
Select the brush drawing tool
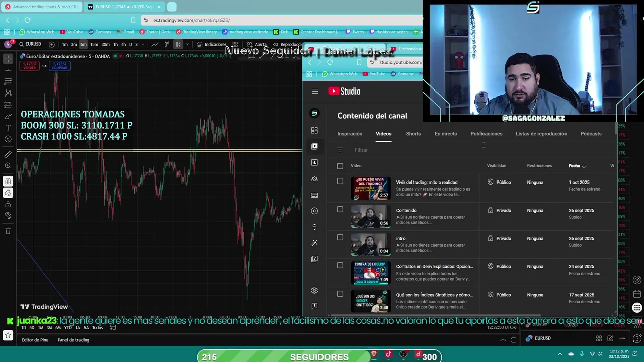click(x=8, y=116)
